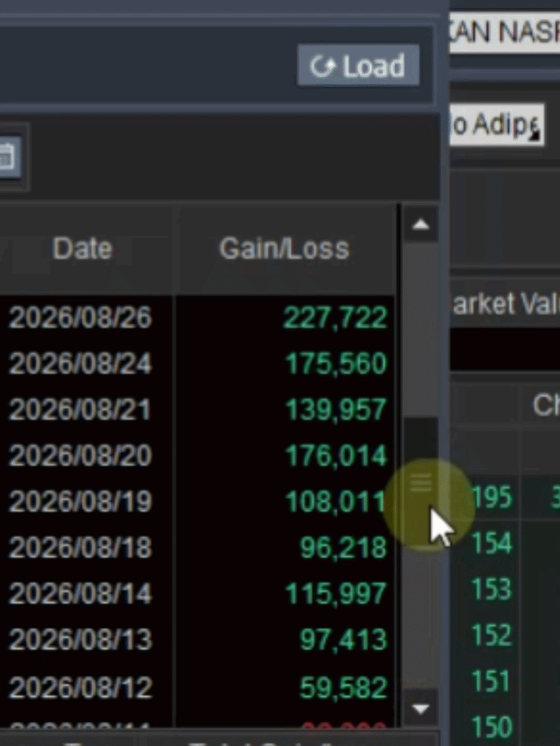Click the gain value 59,582

343,687
